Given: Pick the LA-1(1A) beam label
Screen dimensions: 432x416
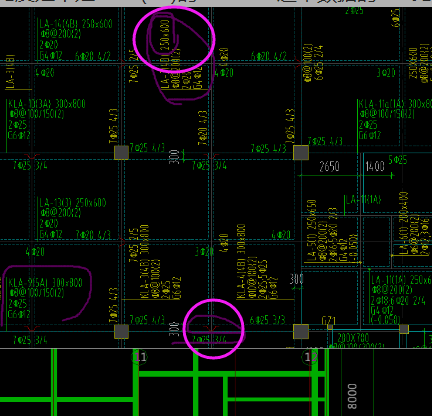Looking at the screenshot, I should pyautogui.click(x=364, y=200).
